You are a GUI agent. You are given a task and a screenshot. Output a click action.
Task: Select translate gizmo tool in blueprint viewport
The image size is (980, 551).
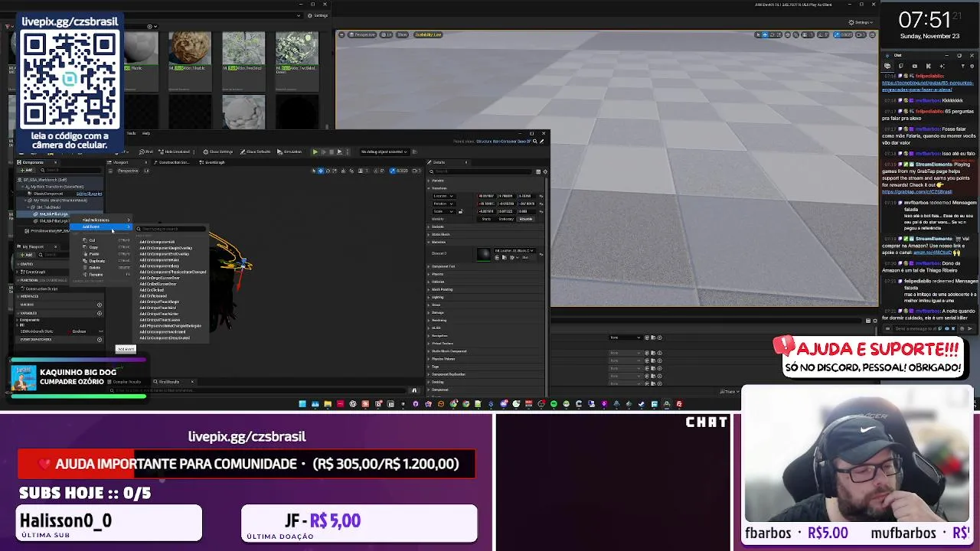[x=321, y=171]
